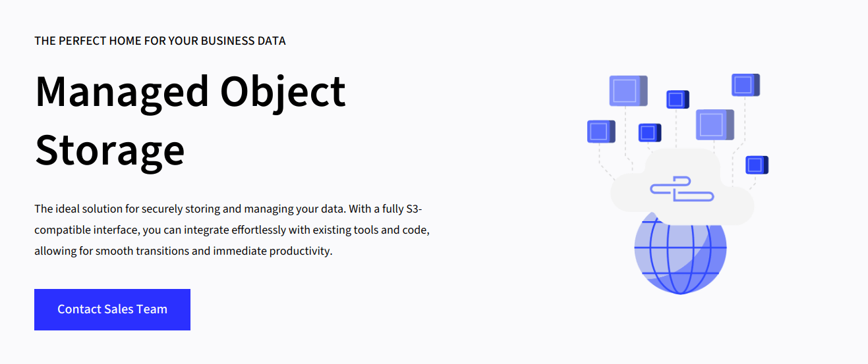868x364 pixels.
Task: Click the small dark-blue cube at top center
Action: 677,99
